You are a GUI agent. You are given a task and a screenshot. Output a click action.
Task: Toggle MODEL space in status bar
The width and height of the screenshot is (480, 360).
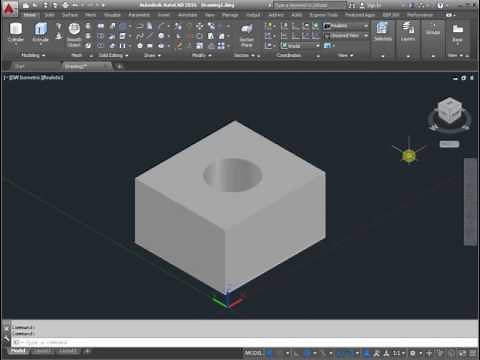pos(253,353)
